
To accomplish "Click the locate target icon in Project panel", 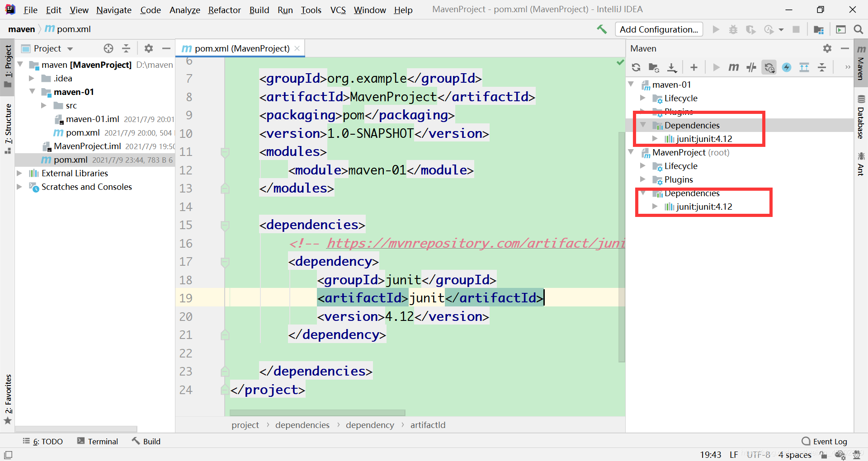I will pos(108,48).
